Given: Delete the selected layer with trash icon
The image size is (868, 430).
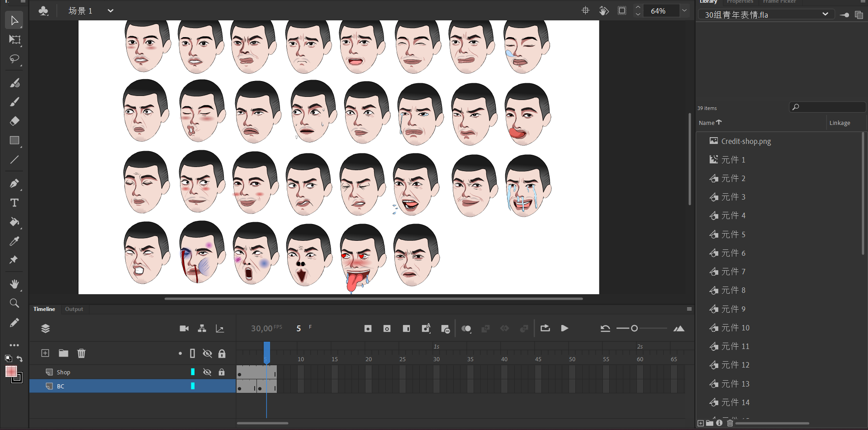Looking at the screenshot, I should tap(81, 353).
